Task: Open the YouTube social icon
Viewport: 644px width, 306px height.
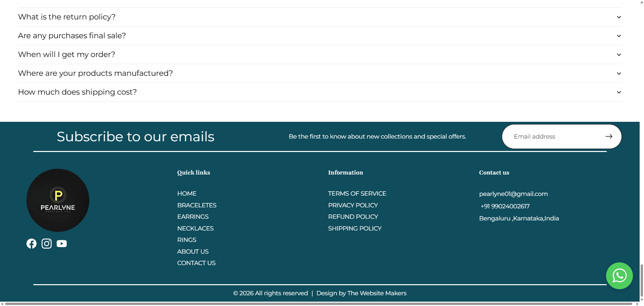Action: point(62,244)
